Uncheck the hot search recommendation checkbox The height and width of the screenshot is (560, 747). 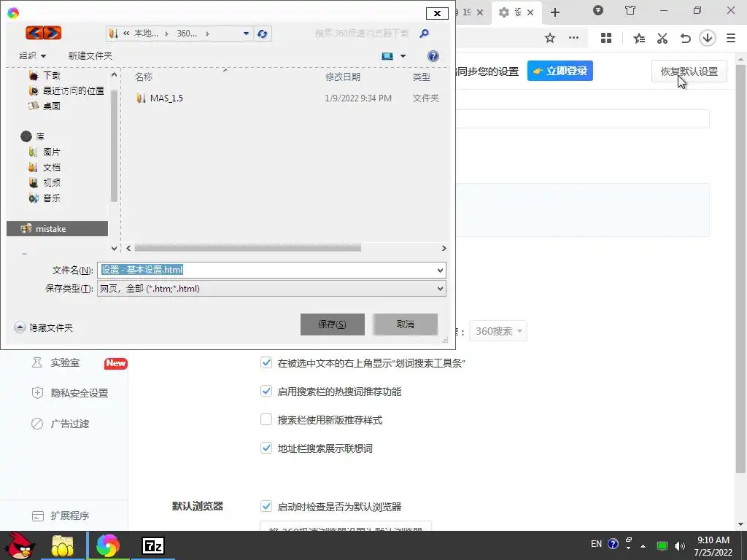coord(266,391)
